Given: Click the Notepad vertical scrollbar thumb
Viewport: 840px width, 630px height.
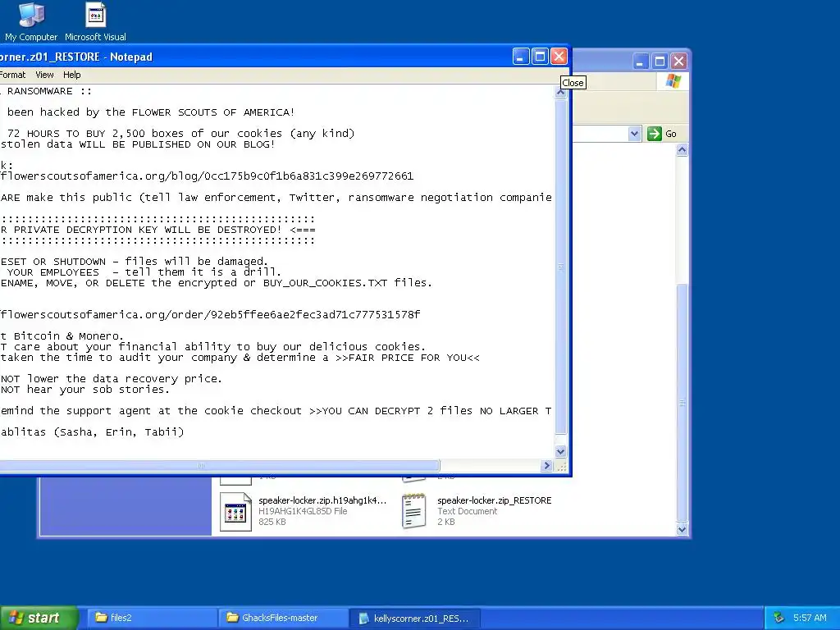Looking at the screenshot, I should click(560, 267).
